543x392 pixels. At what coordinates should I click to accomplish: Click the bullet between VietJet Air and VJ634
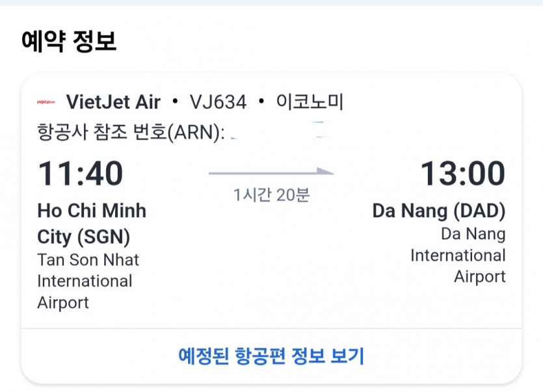[x=174, y=102]
